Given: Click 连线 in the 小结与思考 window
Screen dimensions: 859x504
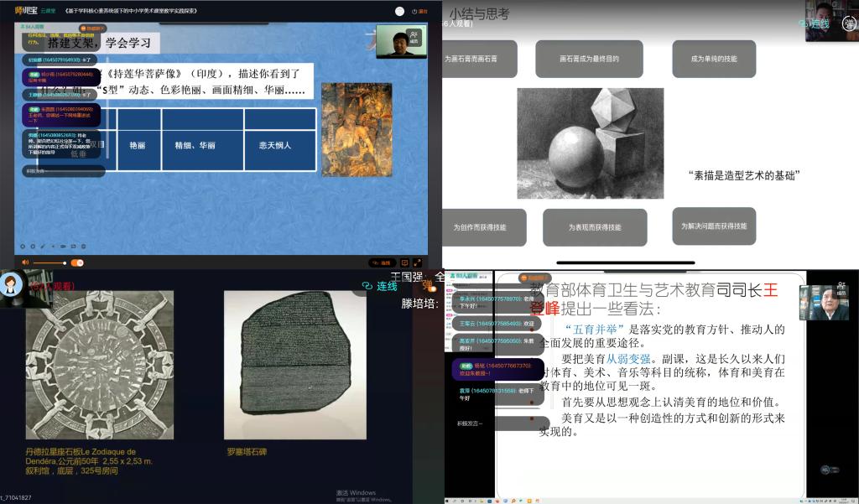Looking at the screenshot, I should pos(815,24).
